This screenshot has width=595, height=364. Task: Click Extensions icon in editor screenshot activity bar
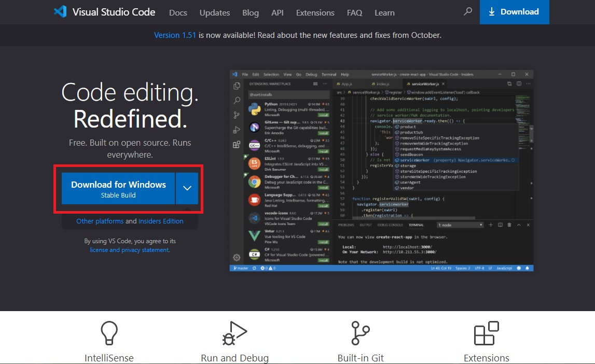237,145
